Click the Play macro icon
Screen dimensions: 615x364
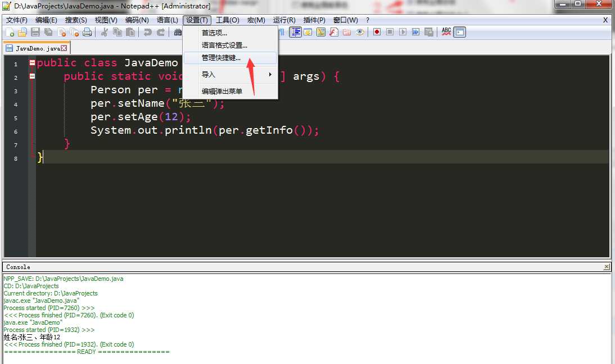point(403,32)
